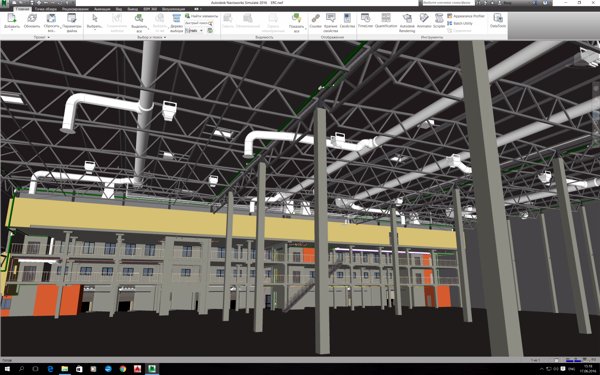The image size is (600, 375).
Task: Open Windows Start menu
Action: 7,369
